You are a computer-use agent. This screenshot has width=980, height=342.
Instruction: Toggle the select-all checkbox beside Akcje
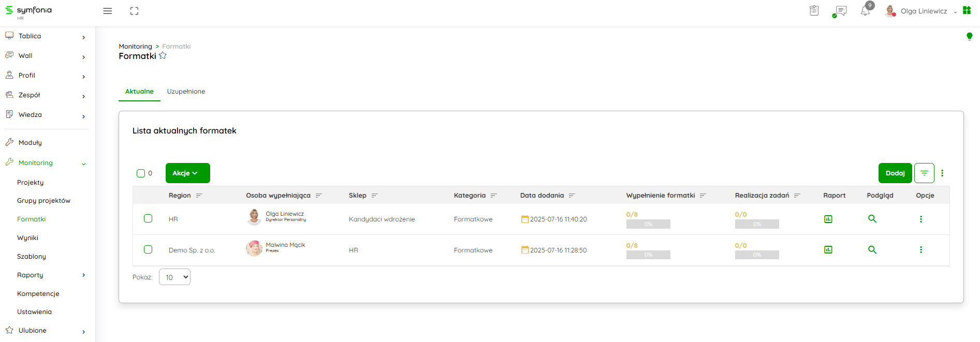[141, 173]
